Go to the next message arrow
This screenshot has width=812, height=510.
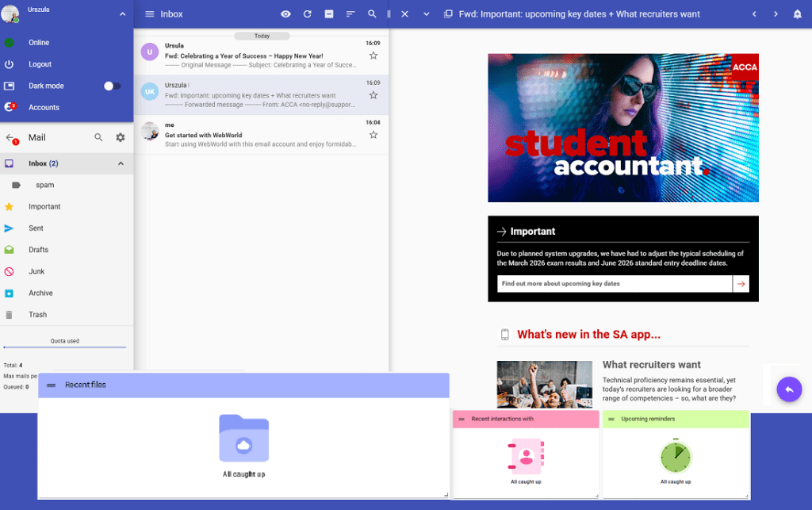click(x=776, y=14)
